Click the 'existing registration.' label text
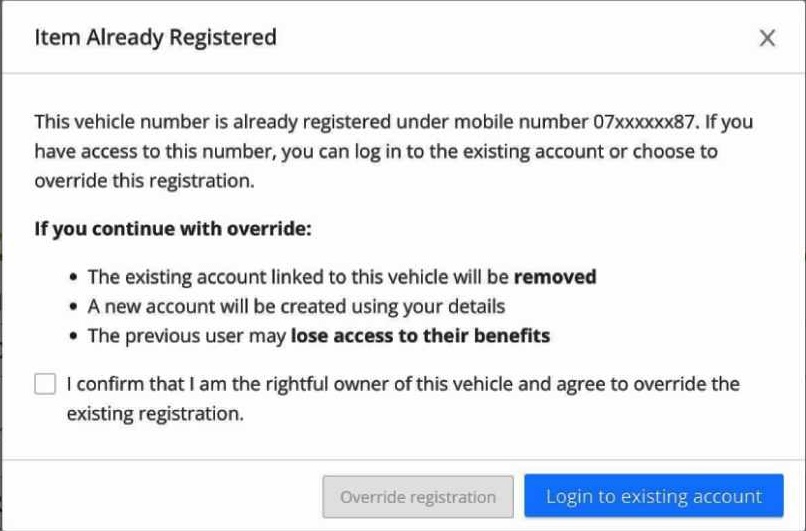 click(x=154, y=412)
